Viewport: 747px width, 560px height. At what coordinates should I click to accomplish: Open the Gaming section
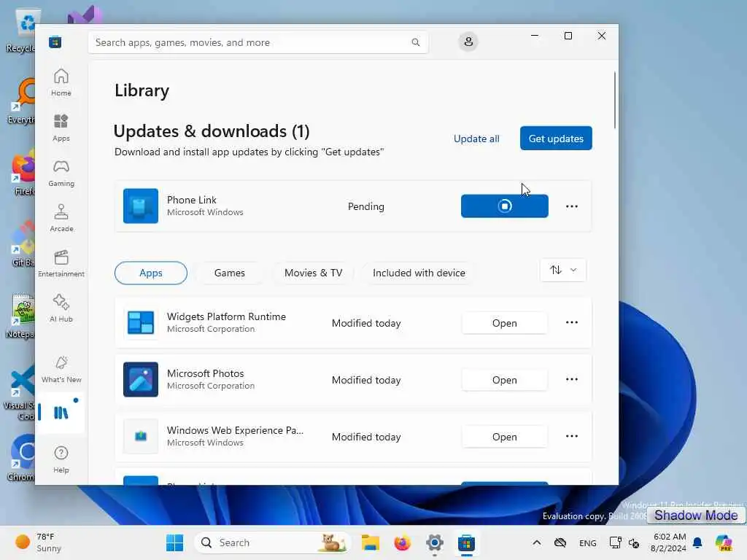pos(61,173)
